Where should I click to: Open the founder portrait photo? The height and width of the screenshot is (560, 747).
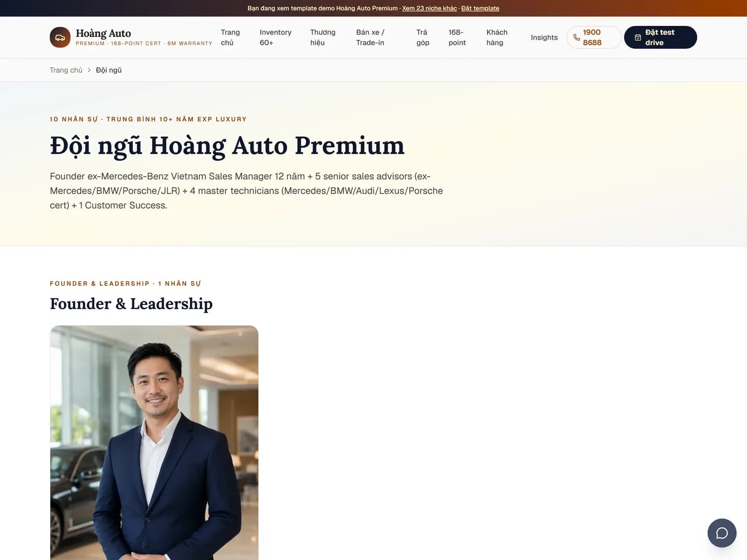154,443
